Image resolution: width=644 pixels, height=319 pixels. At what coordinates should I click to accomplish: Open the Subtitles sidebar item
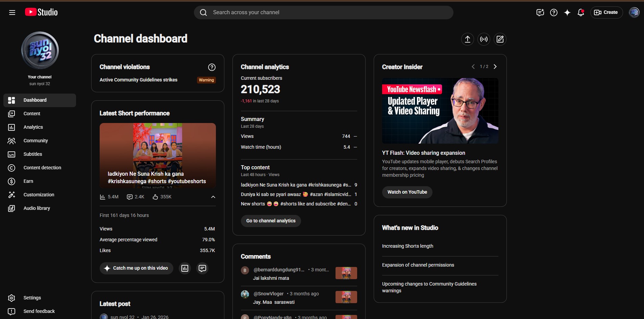click(x=40, y=154)
